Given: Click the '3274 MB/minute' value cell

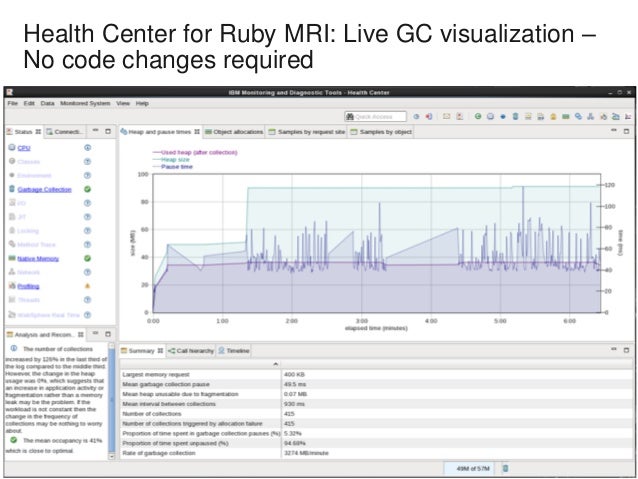Looking at the screenshot, I should [x=306, y=453].
